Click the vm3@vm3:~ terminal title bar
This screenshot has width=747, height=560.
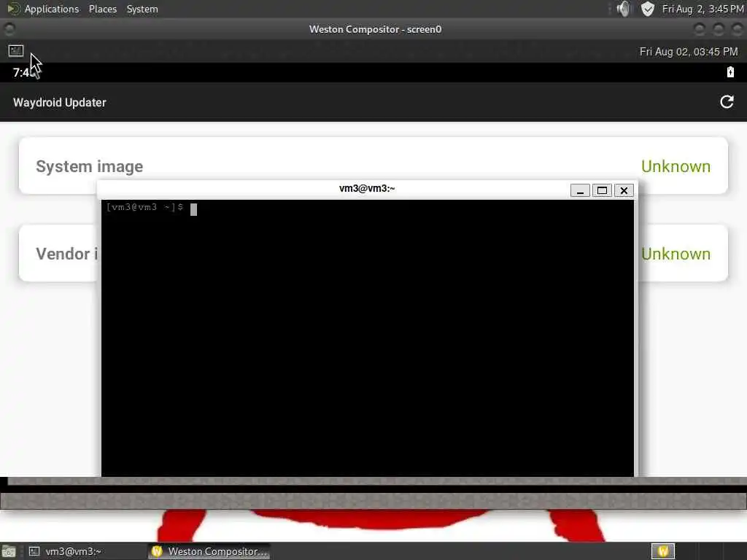click(x=367, y=189)
